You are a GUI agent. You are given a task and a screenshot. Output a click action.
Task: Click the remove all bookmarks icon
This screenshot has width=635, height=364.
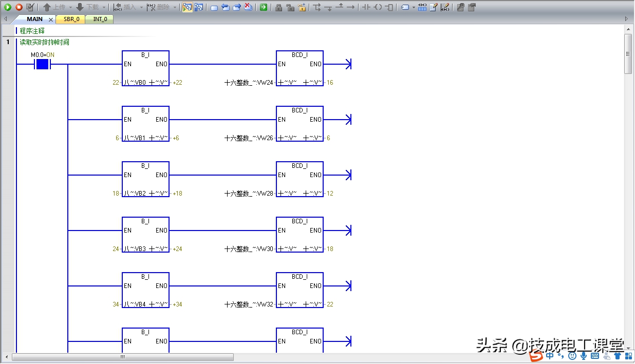pos(248,7)
